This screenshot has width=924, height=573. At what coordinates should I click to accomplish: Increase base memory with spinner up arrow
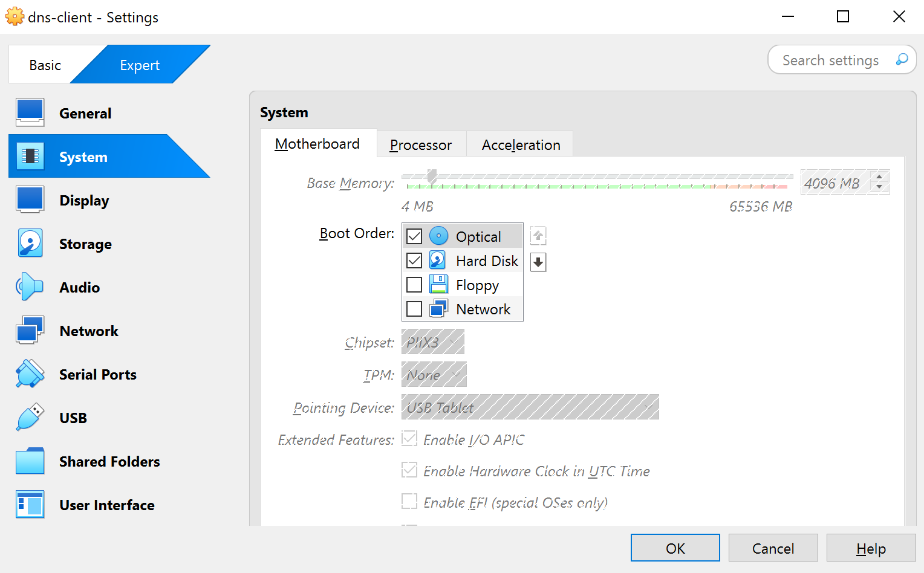880,176
